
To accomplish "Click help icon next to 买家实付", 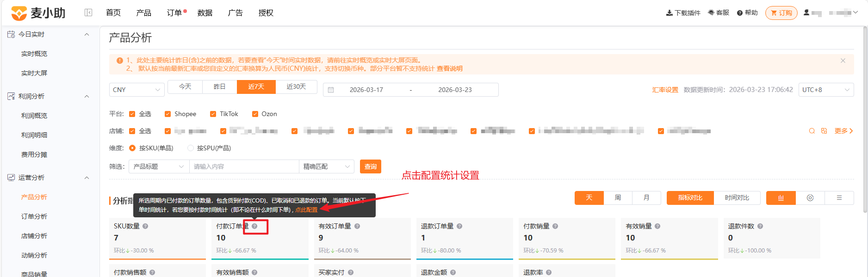I will click(351, 272).
